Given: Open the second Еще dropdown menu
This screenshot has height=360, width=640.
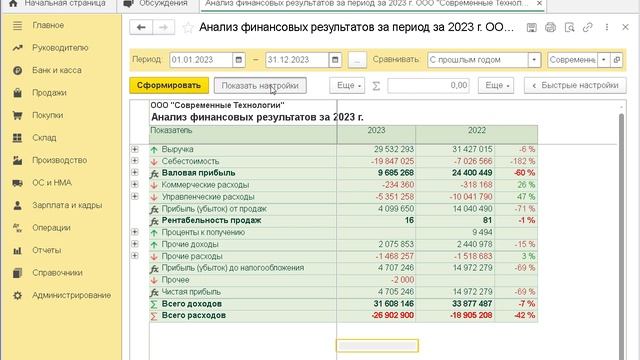Looking at the screenshot, I should click(496, 85).
